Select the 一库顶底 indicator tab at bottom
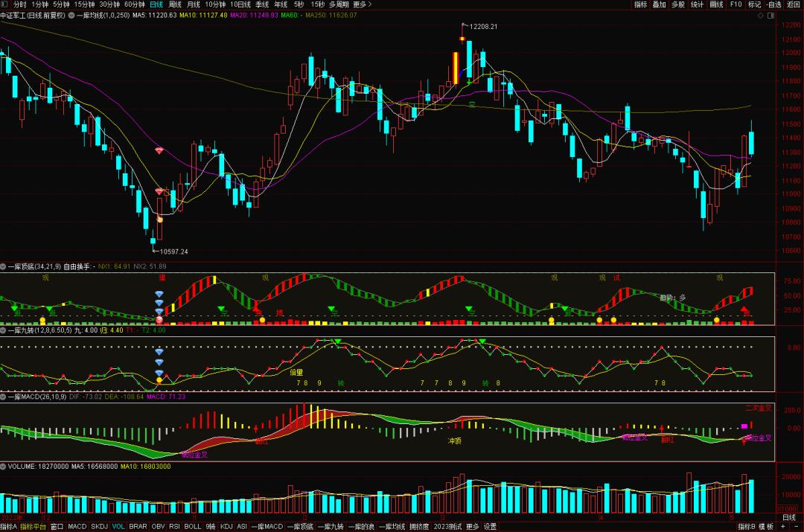The image size is (804, 532). (x=300, y=526)
